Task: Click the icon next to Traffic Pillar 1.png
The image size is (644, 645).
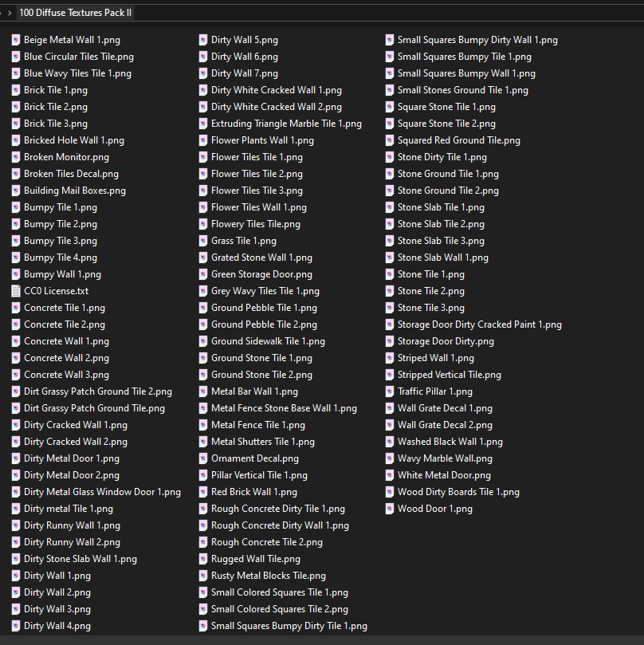Action: pyautogui.click(x=390, y=391)
